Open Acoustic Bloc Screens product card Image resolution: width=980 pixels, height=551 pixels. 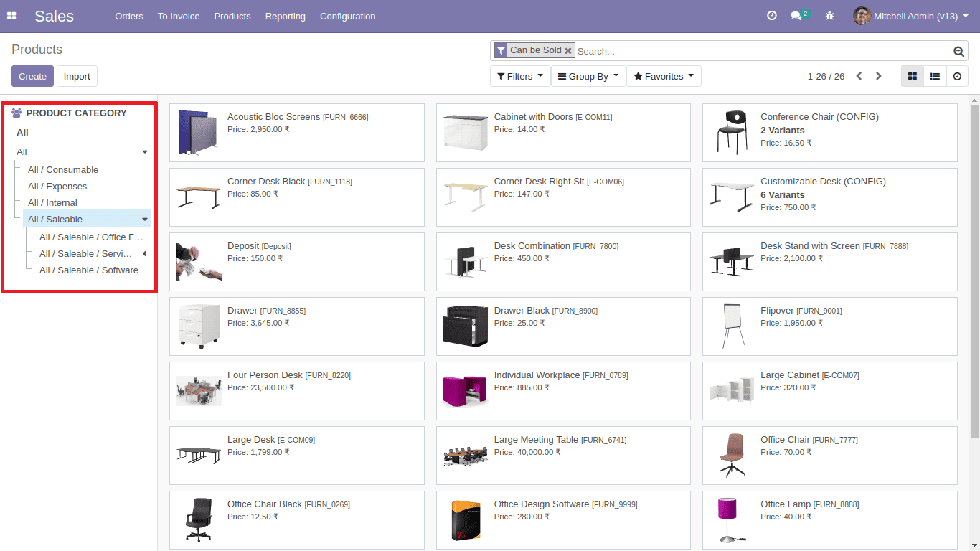(297, 133)
